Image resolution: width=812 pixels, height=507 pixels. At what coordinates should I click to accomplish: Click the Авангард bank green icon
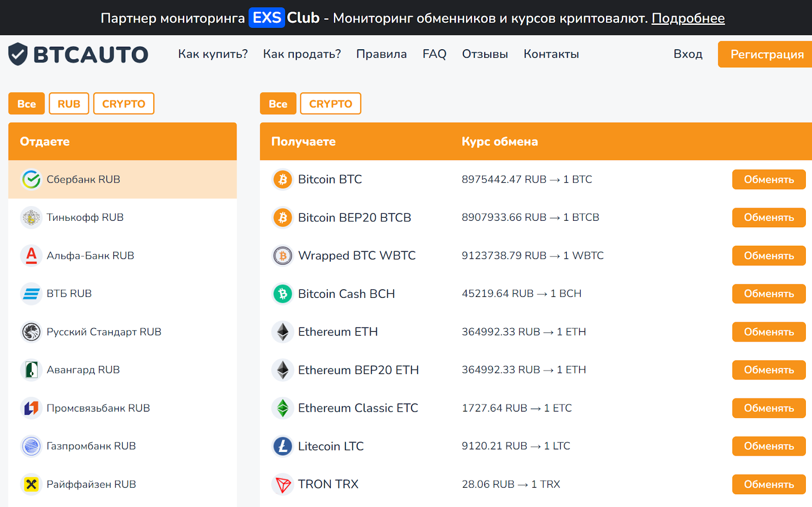tap(31, 370)
